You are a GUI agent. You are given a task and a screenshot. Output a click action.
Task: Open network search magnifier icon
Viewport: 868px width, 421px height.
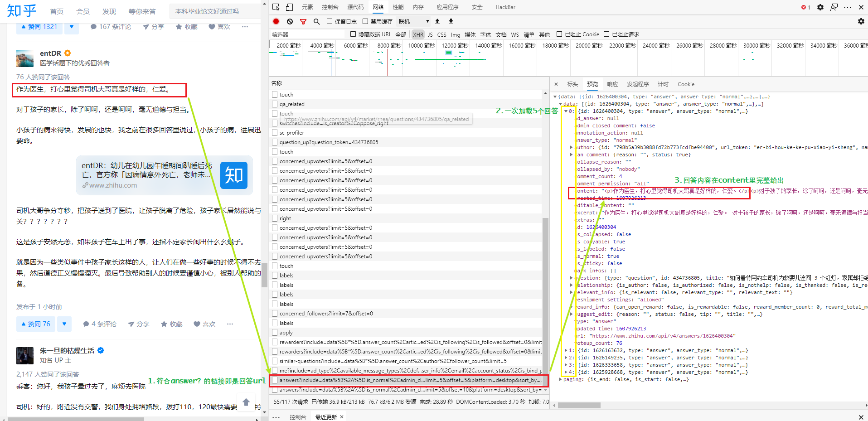coord(316,21)
